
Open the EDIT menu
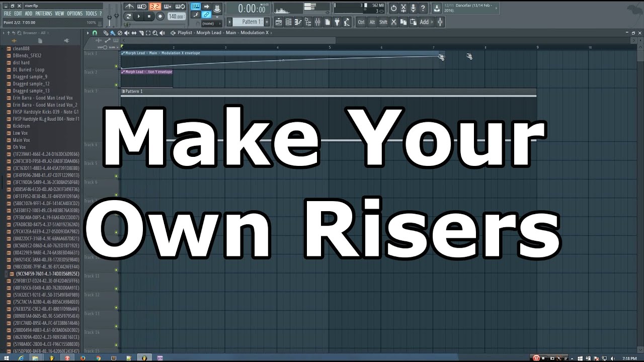tap(18, 14)
